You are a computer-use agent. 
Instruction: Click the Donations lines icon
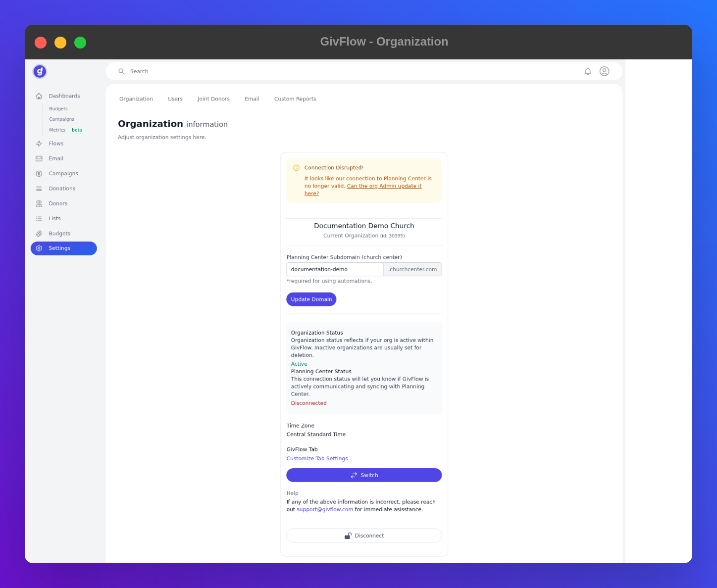point(39,189)
